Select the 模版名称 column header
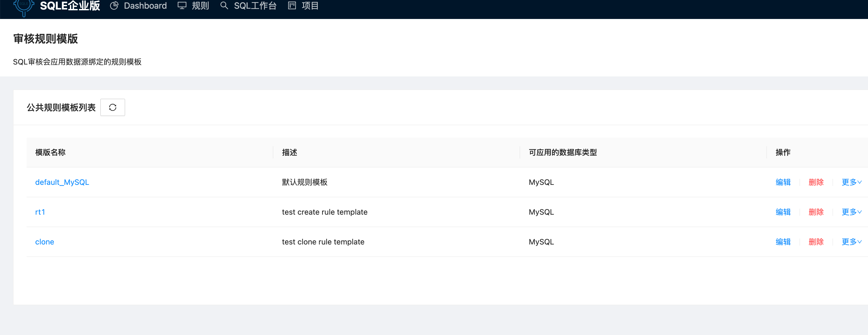The image size is (868, 335). click(x=50, y=152)
